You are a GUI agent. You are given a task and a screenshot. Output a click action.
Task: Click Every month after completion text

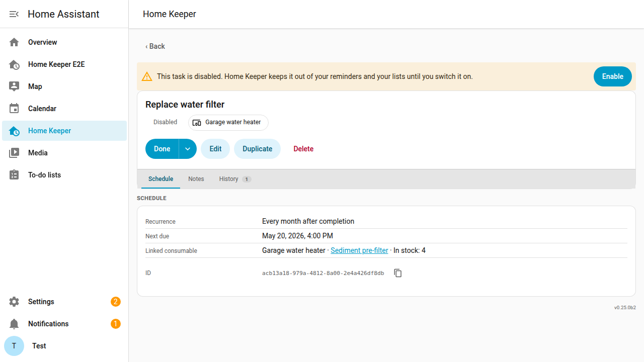pyautogui.click(x=308, y=221)
